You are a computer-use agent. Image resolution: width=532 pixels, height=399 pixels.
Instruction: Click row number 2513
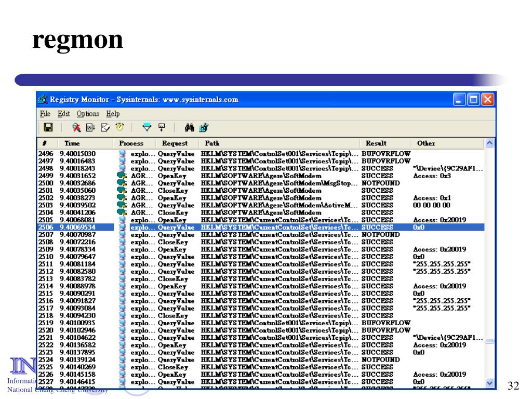pos(46,279)
